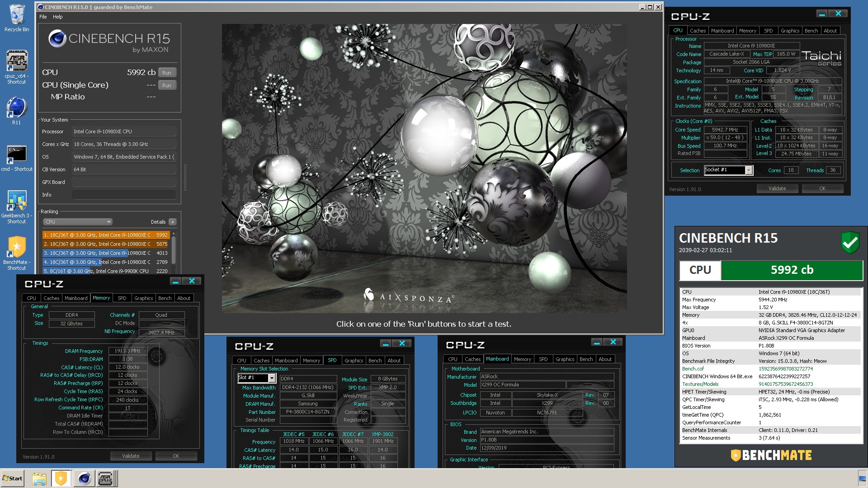This screenshot has width=868, height=488.
Task: Open the Ranking CPU dropdown
Action: 78,222
